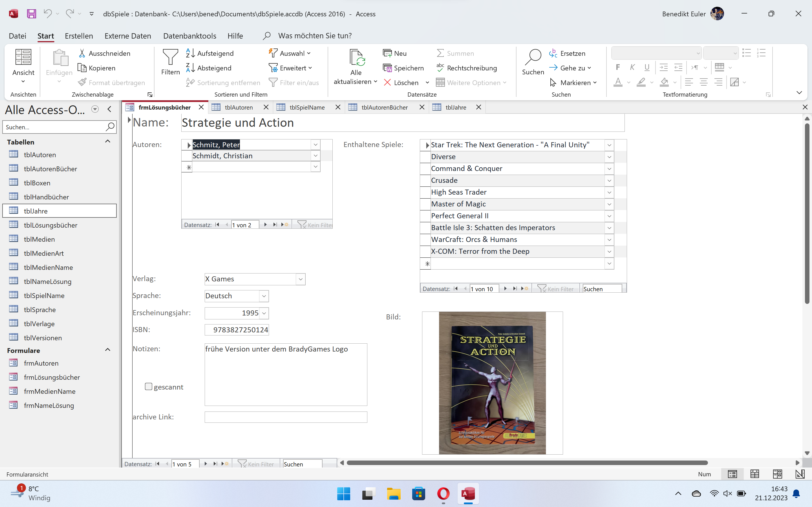Toggle the gescannt checkbox
The width and height of the screenshot is (812, 507).
click(x=148, y=387)
